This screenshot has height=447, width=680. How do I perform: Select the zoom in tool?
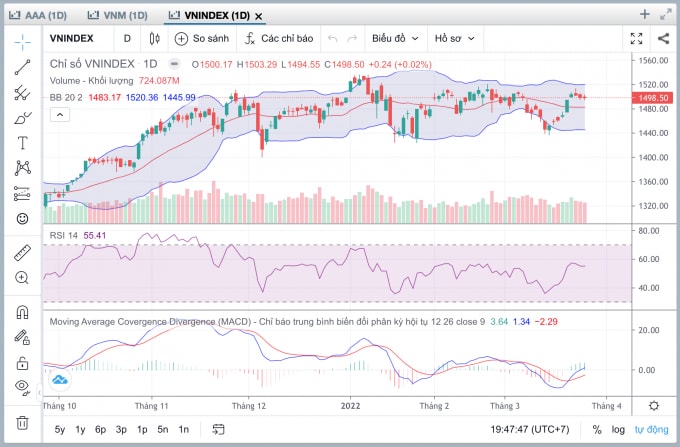(x=22, y=277)
